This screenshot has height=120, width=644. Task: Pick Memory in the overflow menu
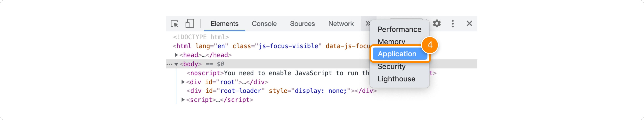click(391, 41)
